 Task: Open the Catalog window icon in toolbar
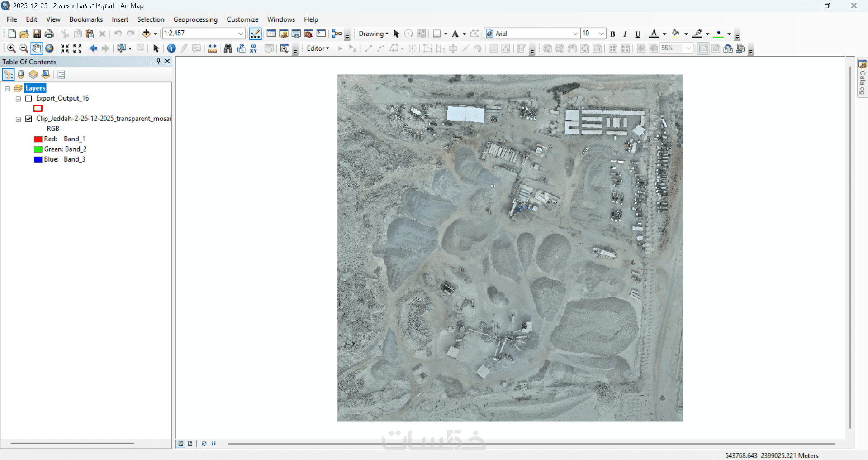[284, 34]
